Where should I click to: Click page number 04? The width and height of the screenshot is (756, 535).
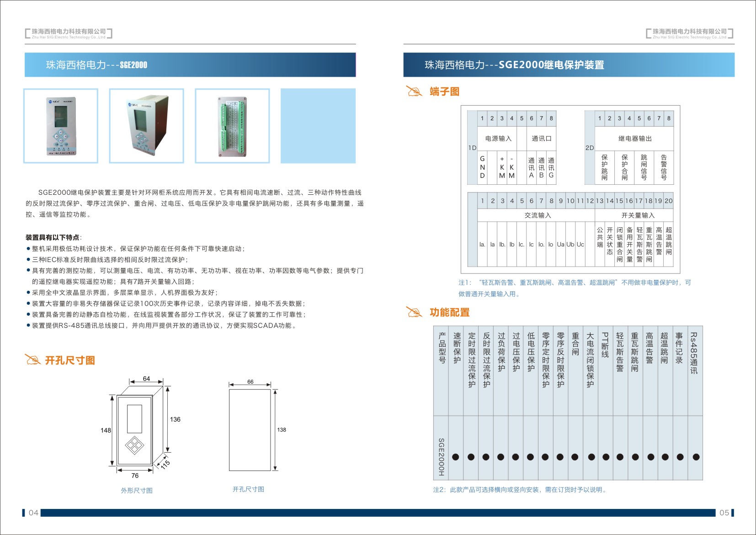pos(33,513)
